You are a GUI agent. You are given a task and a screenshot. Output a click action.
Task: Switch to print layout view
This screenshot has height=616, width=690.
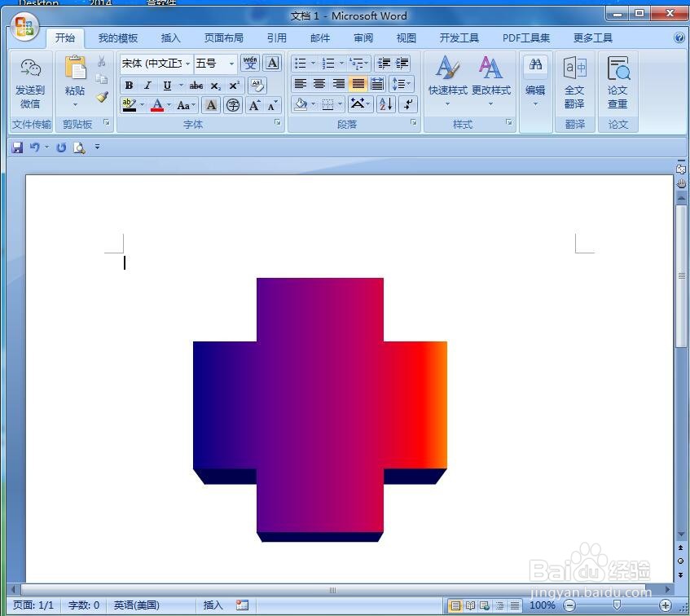[455, 605]
